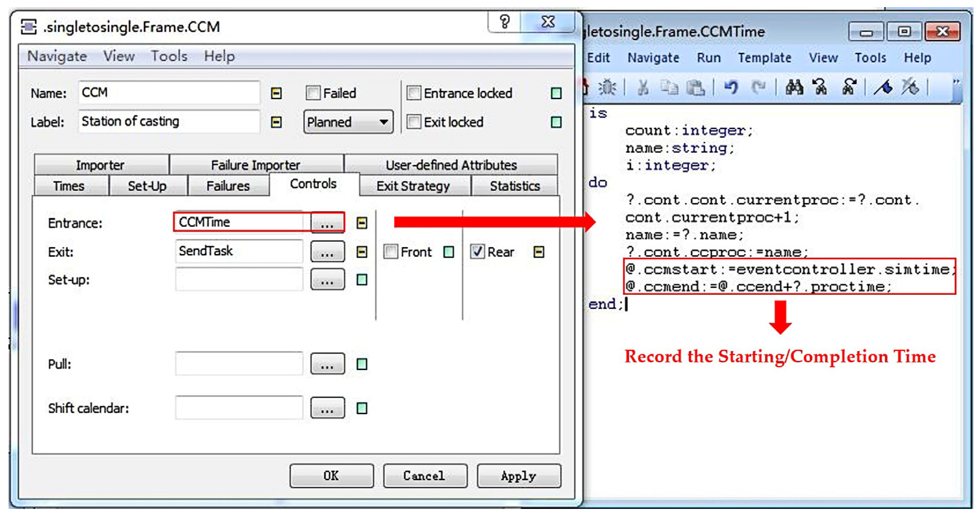The height and width of the screenshot is (514, 980).
Task: Click the blue undo arrow icon
Action: [x=731, y=87]
